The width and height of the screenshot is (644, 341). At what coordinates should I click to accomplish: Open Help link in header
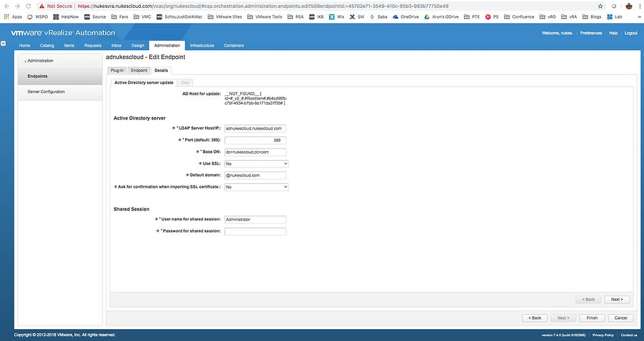click(x=613, y=34)
